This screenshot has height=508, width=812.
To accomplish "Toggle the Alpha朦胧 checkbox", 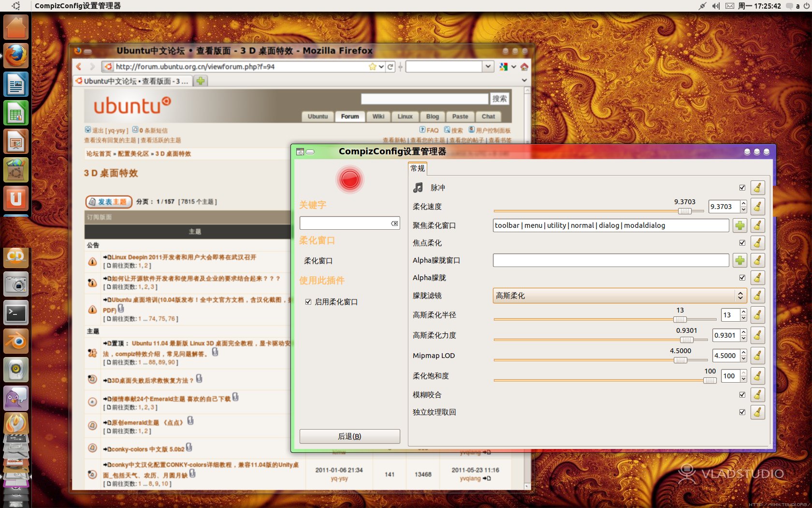I will click(742, 278).
